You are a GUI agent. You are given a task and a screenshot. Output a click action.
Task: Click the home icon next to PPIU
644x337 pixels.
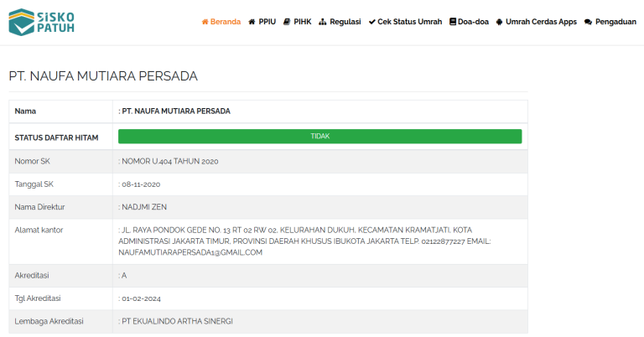pyautogui.click(x=252, y=22)
